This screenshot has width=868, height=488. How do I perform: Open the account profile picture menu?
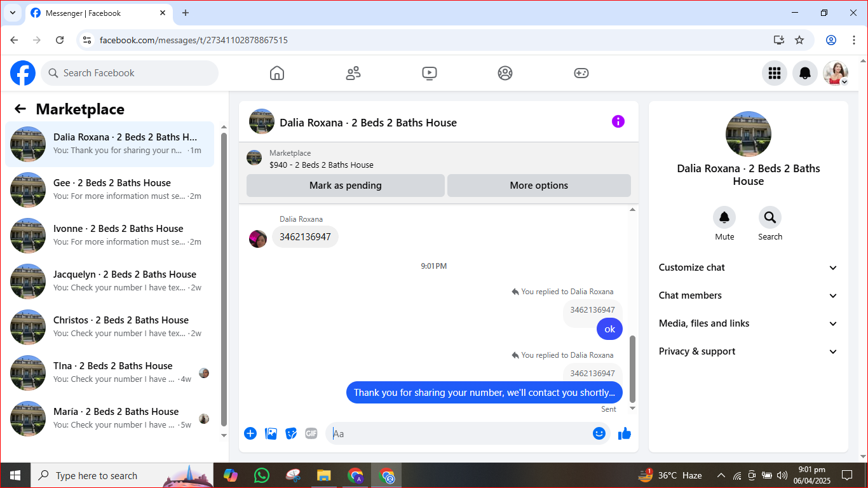pyautogui.click(x=836, y=73)
